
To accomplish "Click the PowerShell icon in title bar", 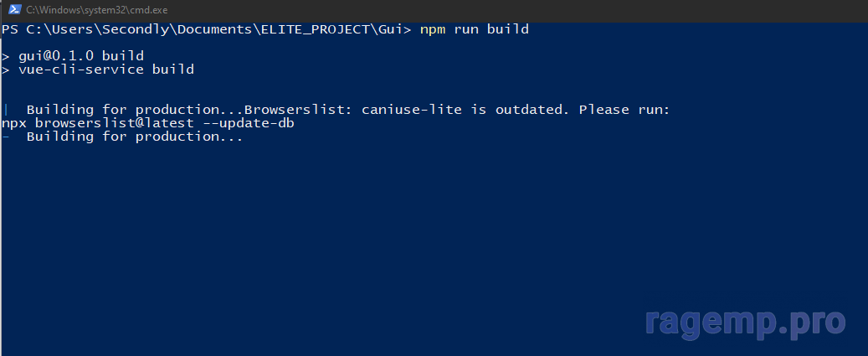I will coord(14,10).
